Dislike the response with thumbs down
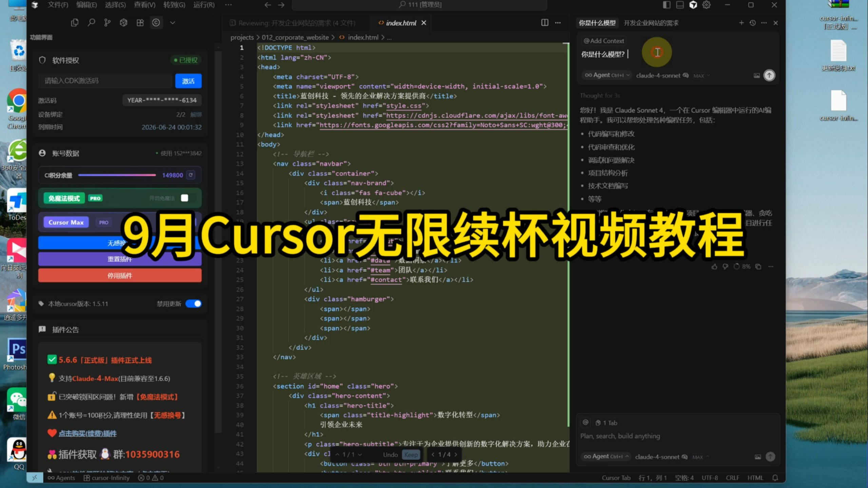The height and width of the screenshot is (488, 868). click(725, 267)
